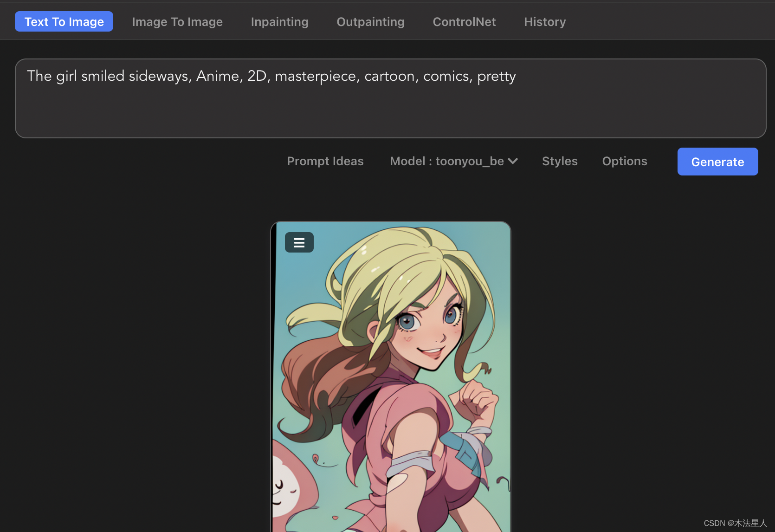The width and height of the screenshot is (775, 532).
Task: Click the generated anime girl image
Action: pyautogui.click(x=391, y=376)
